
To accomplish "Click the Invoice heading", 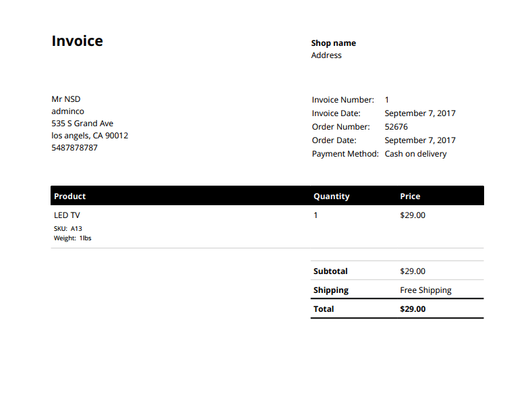I will [77, 40].
